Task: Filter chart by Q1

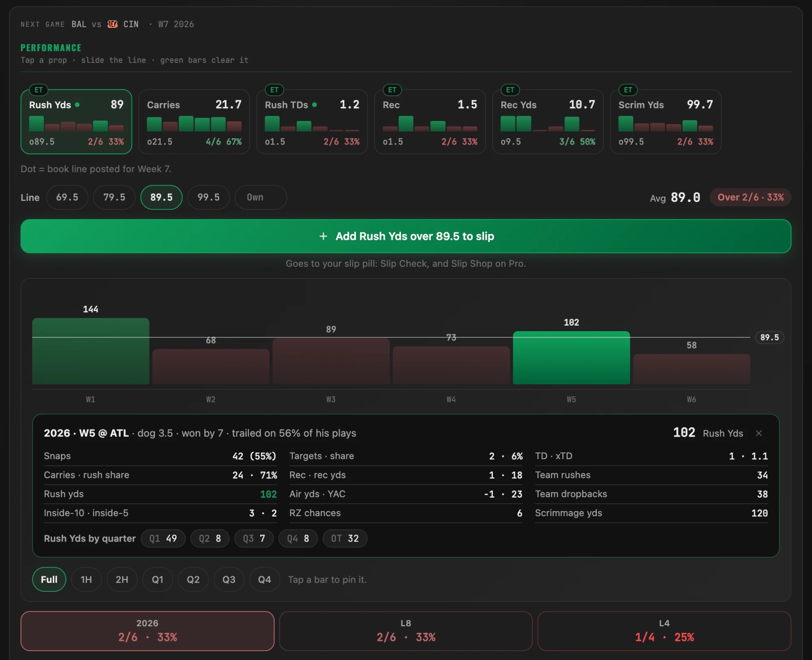Action: 158,580
